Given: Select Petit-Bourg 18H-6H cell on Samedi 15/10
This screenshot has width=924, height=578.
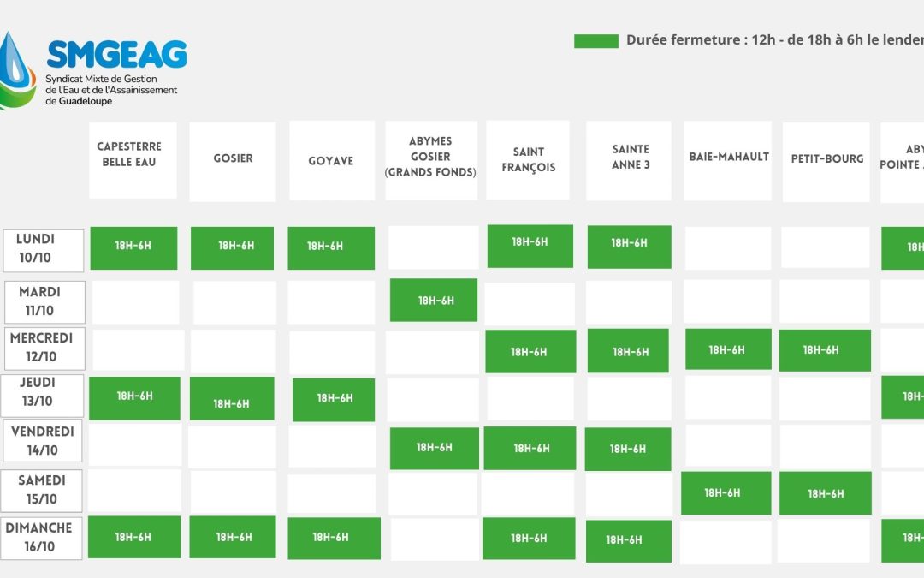Looking at the screenshot, I should click(x=826, y=493).
